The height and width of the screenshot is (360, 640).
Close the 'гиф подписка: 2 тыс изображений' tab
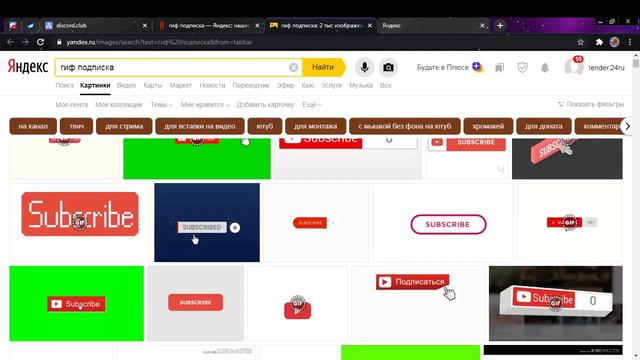[370, 25]
